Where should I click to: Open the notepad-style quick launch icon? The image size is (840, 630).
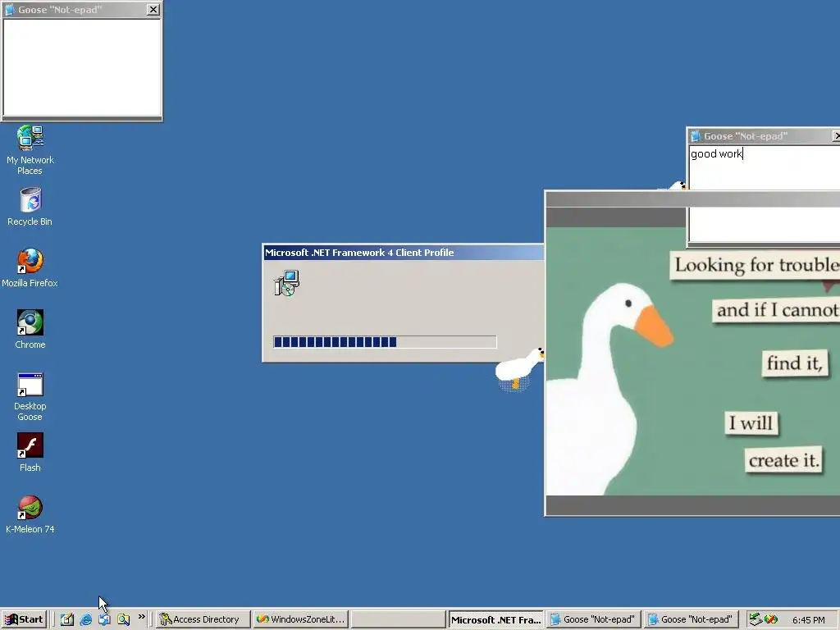(x=66, y=619)
